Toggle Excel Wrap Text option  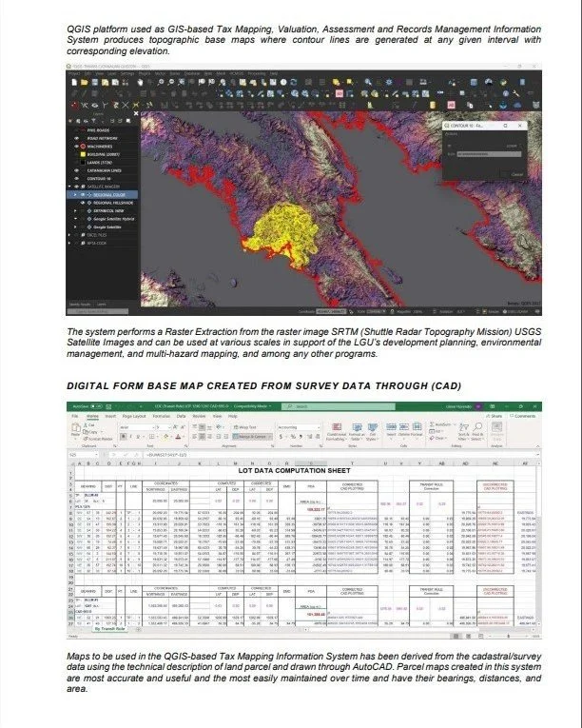pos(244,427)
